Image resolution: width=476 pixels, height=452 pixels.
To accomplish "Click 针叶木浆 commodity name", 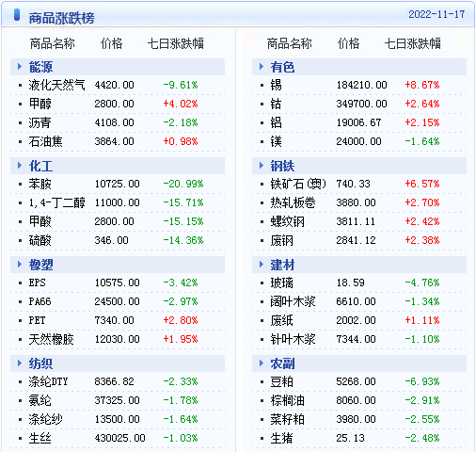I will pyautogui.click(x=293, y=339).
